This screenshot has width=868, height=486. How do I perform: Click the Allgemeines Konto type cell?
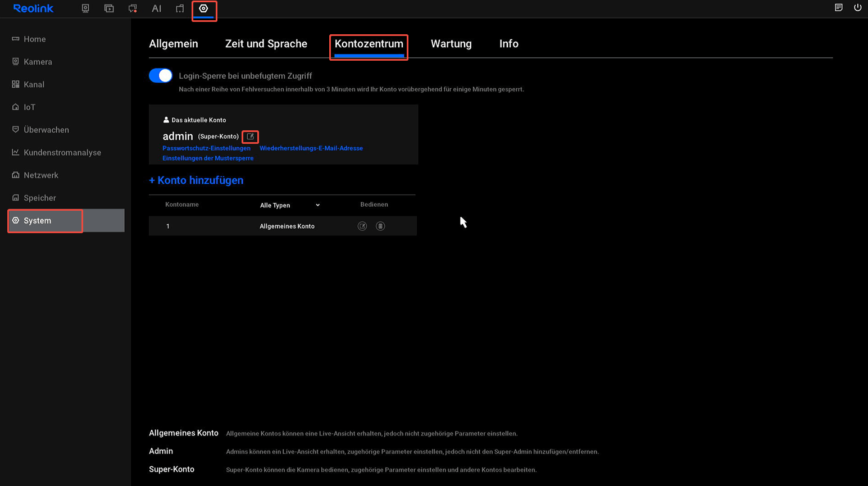[x=287, y=226]
